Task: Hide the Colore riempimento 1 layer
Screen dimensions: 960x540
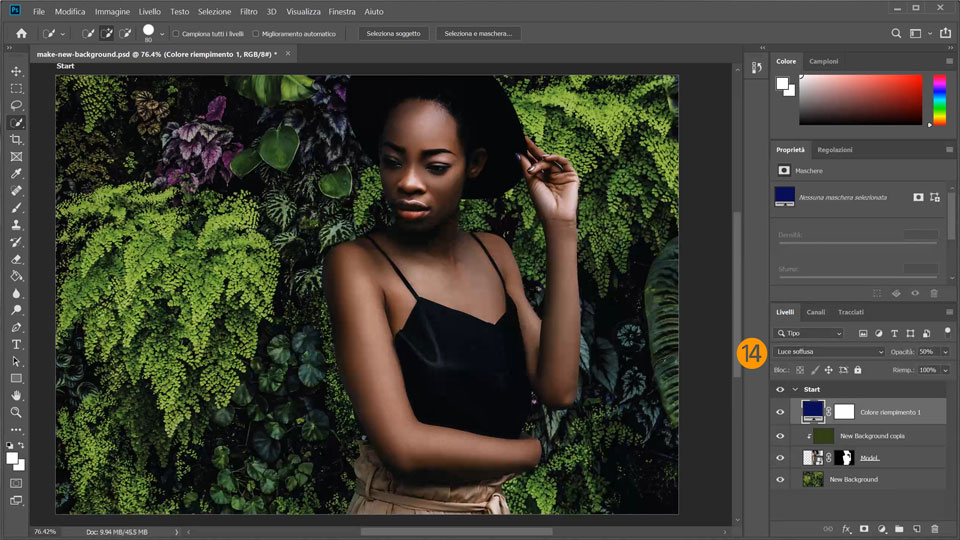Action: (780, 412)
